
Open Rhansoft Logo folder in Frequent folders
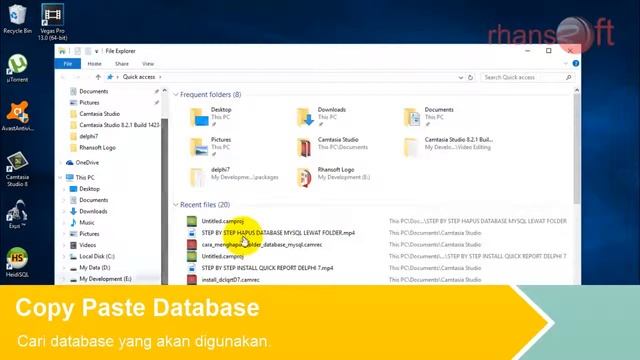pyautogui.click(x=333, y=177)
